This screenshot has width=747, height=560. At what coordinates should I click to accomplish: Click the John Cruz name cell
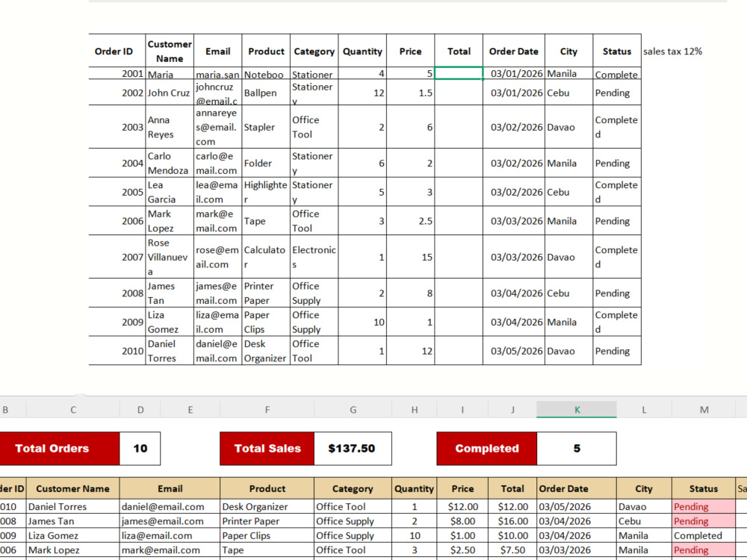click(x=170, y=93)
